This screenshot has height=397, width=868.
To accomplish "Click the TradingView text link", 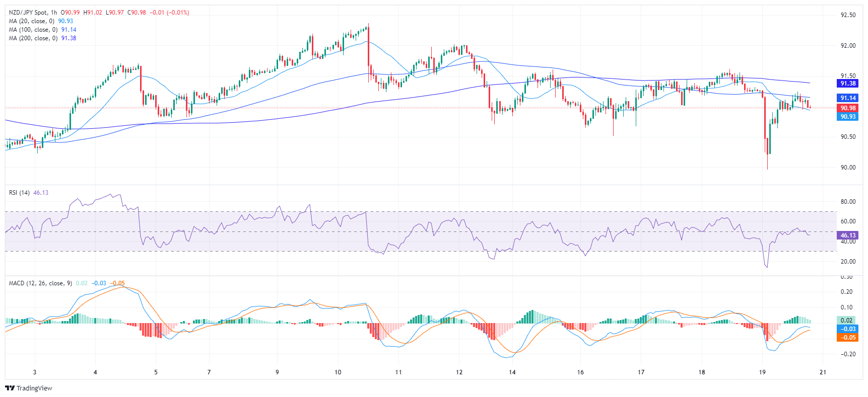I will [34, 388].
